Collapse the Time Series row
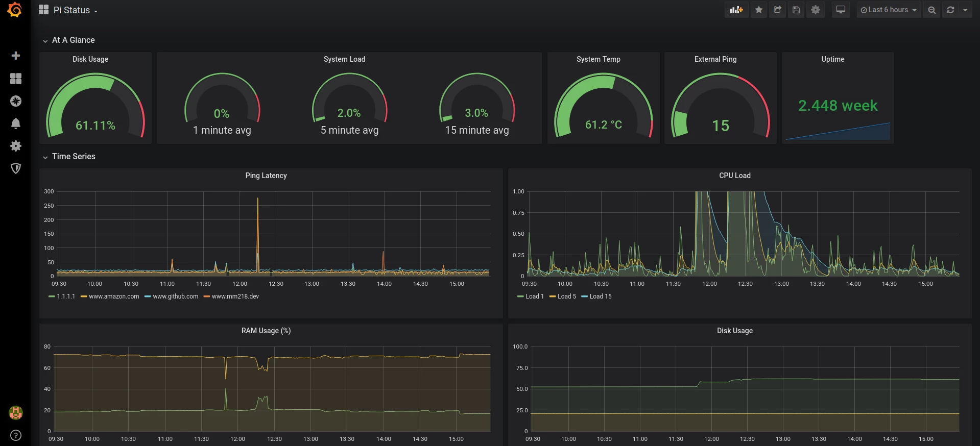The image size is (980, 446). [x=69, y=156]
